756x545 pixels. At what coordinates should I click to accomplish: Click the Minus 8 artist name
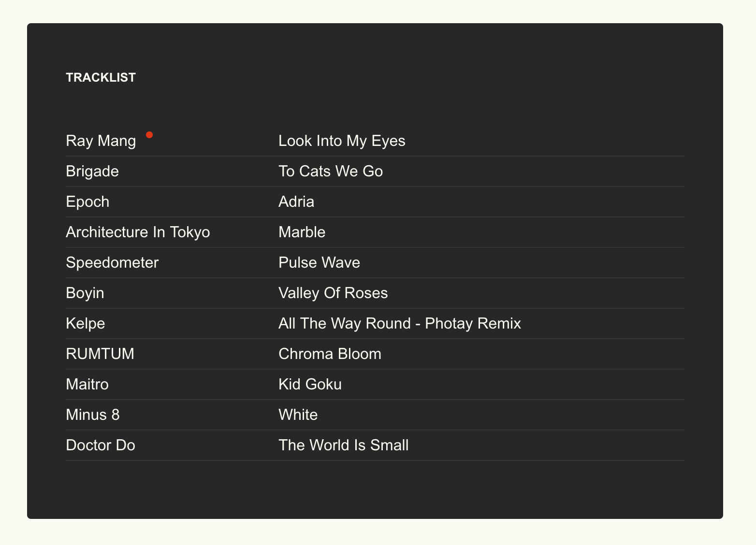pyautogui.click(x=93, y=415)
